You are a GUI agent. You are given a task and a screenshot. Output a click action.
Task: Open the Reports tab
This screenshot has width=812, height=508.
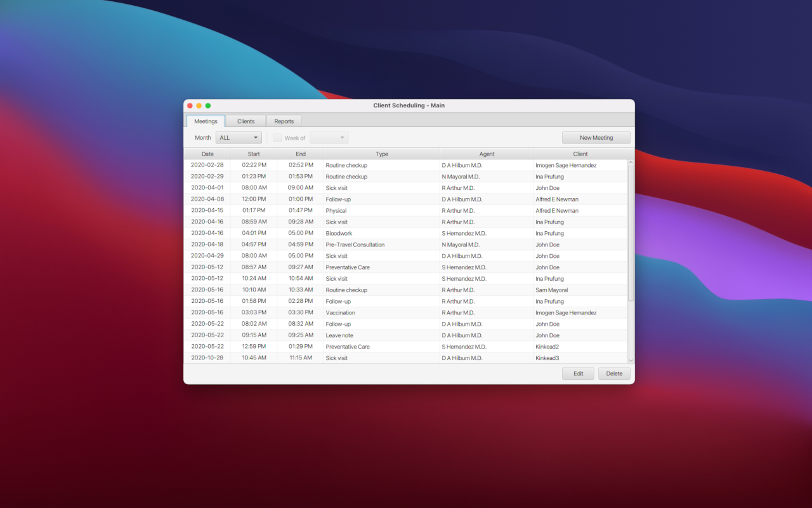[x=284, y=121]
